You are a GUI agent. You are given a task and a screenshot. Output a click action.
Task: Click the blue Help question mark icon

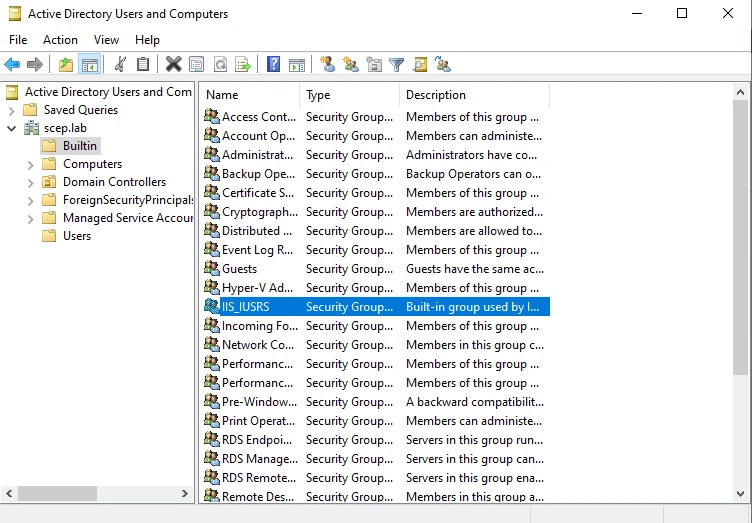coord(273,64)
